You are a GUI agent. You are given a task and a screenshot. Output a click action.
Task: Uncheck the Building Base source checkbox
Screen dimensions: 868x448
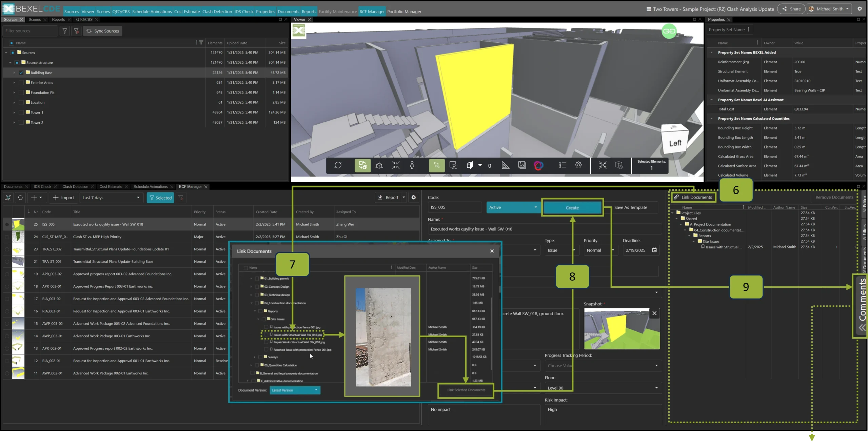[21, 73]
